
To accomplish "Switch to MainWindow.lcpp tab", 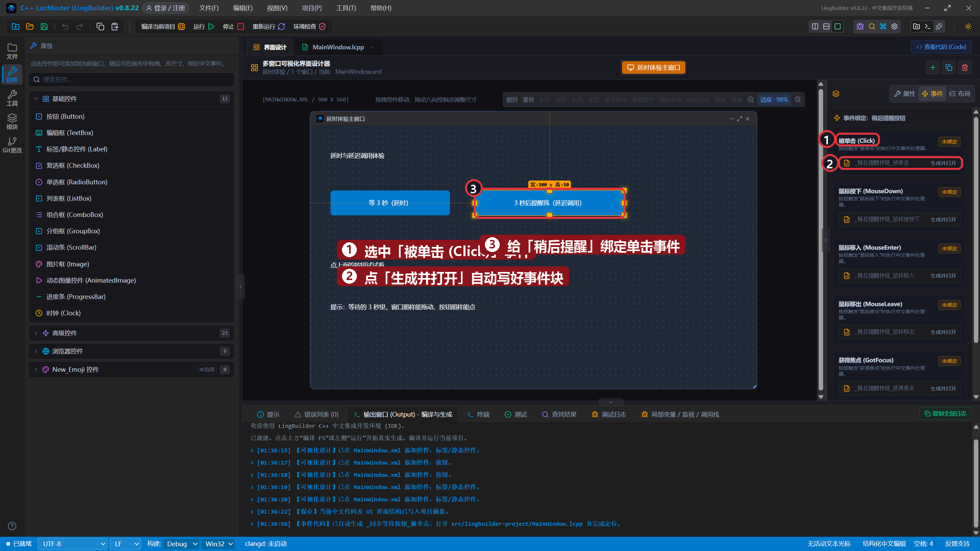I will (x=338, y=47).
